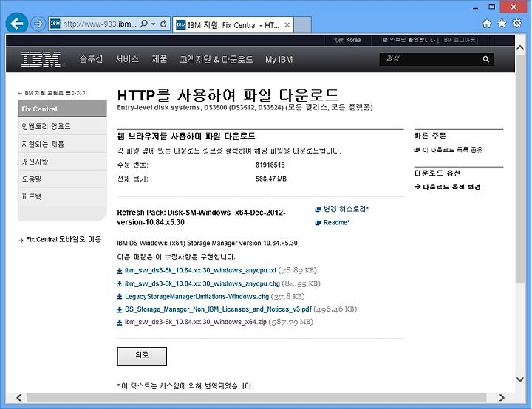Open the 변경 히스토리 link
Viewport: 532px width, 409px height.
[346, 209]
